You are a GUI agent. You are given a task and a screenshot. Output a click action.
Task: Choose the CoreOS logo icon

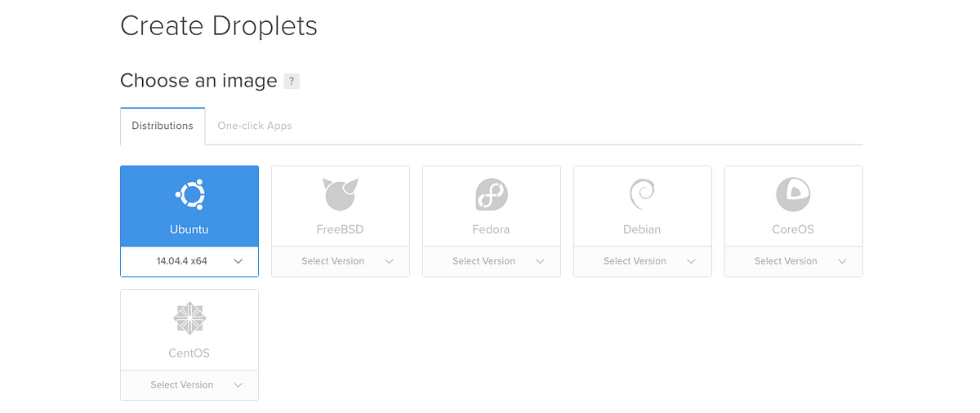tap(793, 194)
